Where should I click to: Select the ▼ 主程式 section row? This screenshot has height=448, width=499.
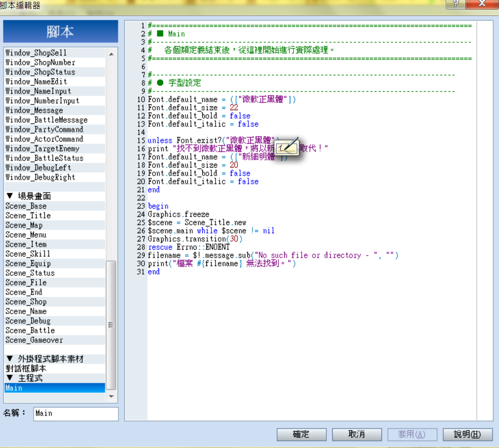tap(55, 378)
